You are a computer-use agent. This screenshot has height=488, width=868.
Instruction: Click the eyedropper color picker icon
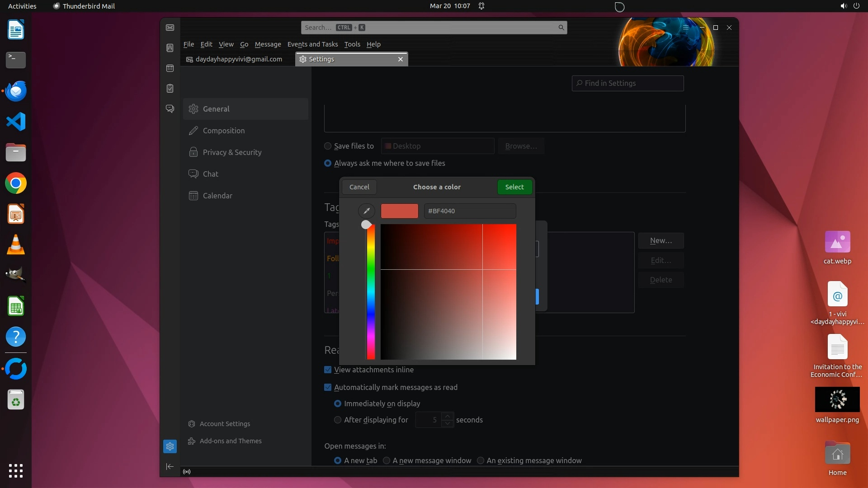click(x=366, y=211)
